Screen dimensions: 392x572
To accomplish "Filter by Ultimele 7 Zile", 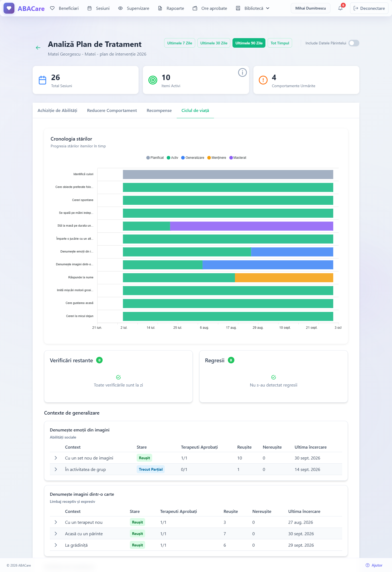I will [x=180, y=43].
